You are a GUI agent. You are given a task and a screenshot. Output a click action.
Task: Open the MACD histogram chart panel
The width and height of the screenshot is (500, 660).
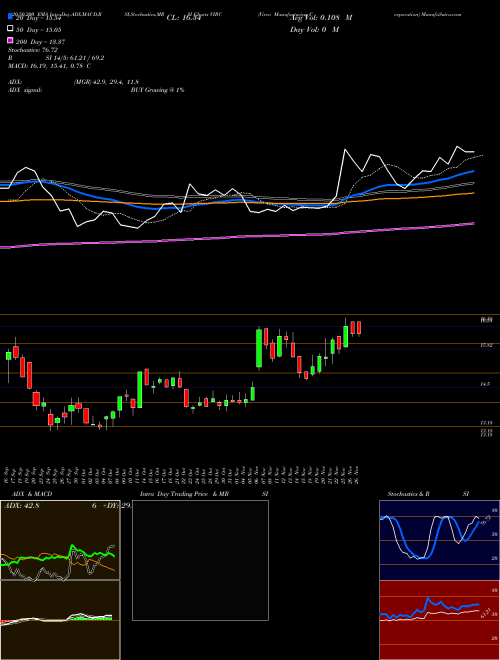60,620
